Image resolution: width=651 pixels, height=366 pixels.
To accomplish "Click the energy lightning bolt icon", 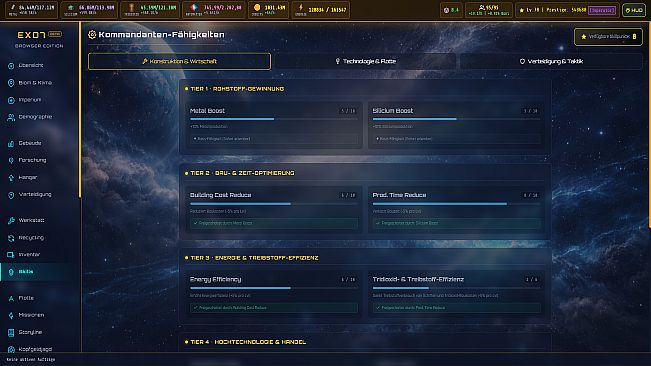I will click(301, 7).
